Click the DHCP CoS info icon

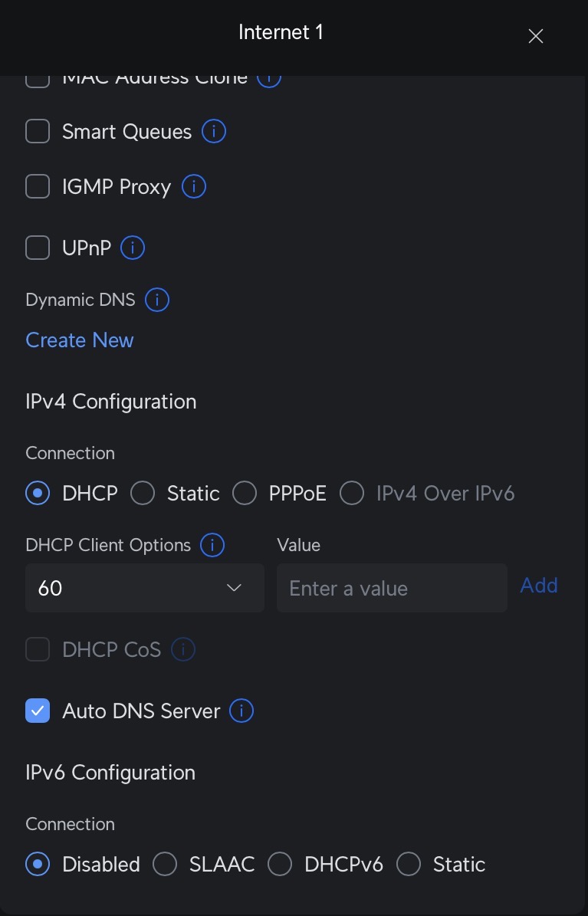tap(183, 650)
